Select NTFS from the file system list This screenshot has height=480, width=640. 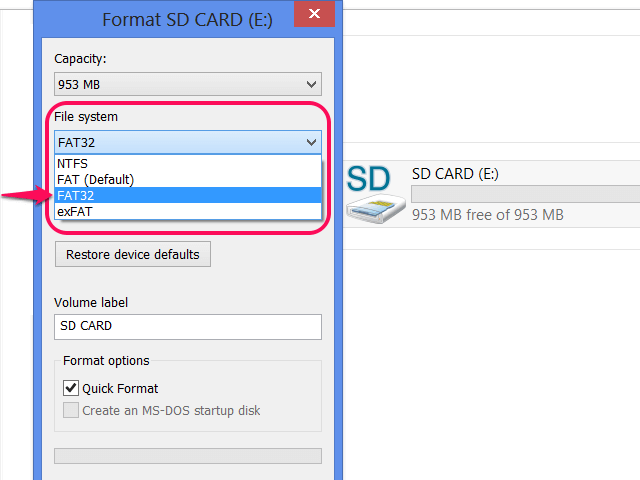(188, 163)
